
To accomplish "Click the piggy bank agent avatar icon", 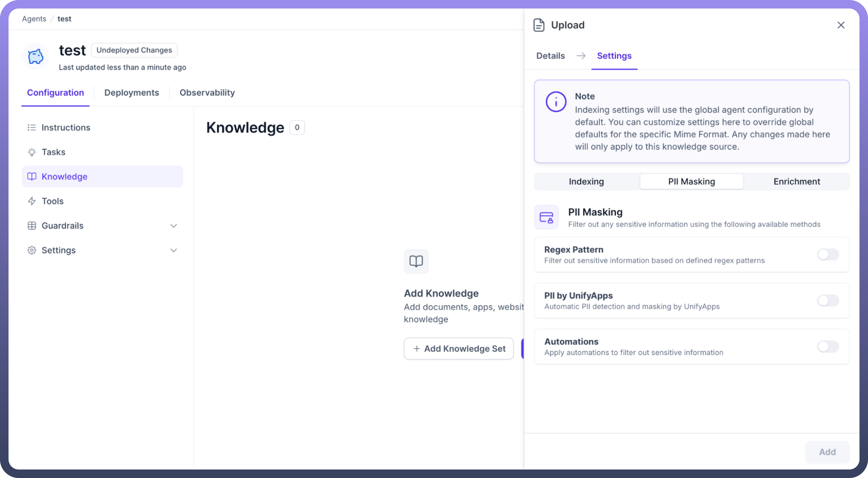I will [x=35, y=56].
